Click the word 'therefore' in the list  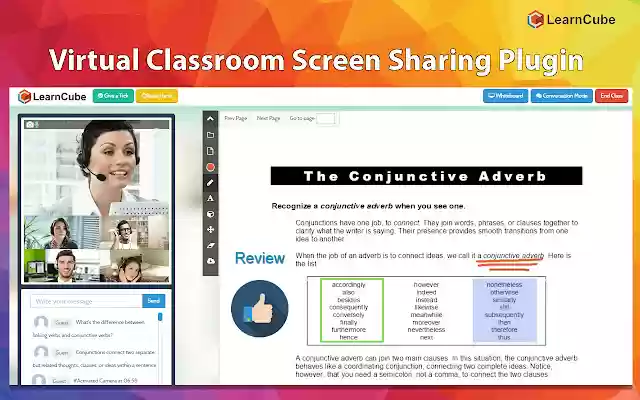(504, 330)
